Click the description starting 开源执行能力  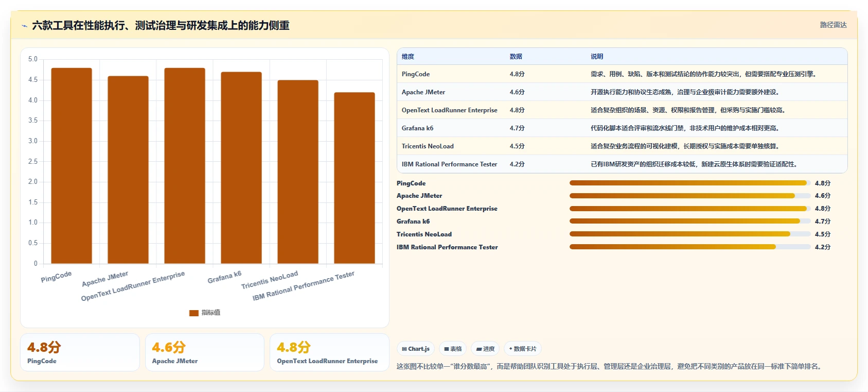(686, 92)
